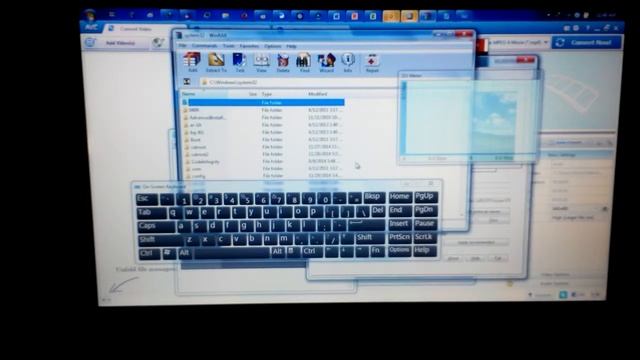The width and height of the screenshot is (640, 360).
Task: Click the context menu key on on-screen keyboard
Action: coord(292,251)
